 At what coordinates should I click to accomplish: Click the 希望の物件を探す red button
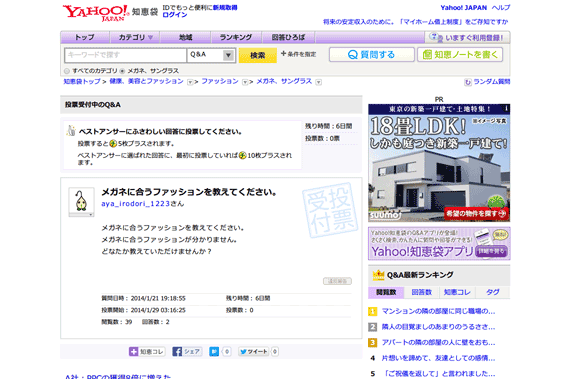click(x=476, y=214)
